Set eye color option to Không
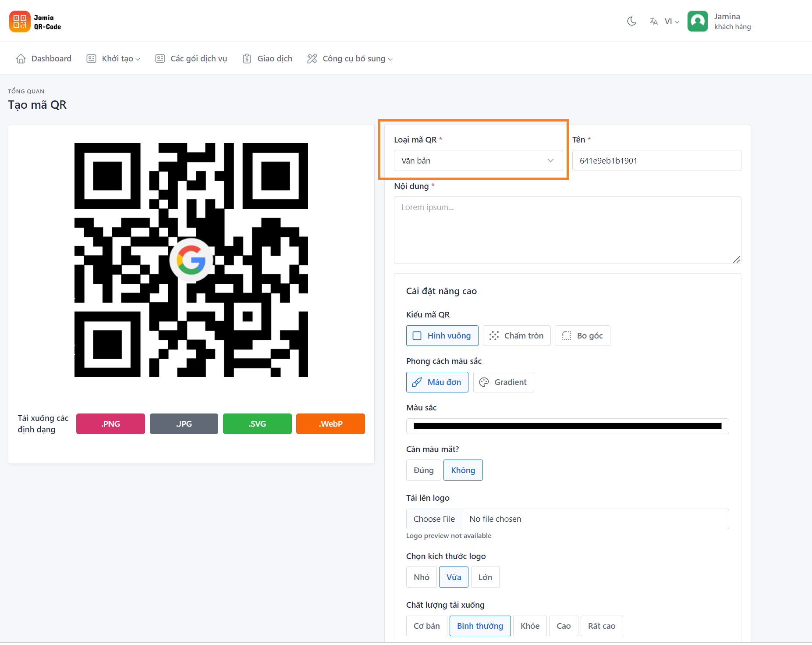812x645 pixels. point(463,470)
